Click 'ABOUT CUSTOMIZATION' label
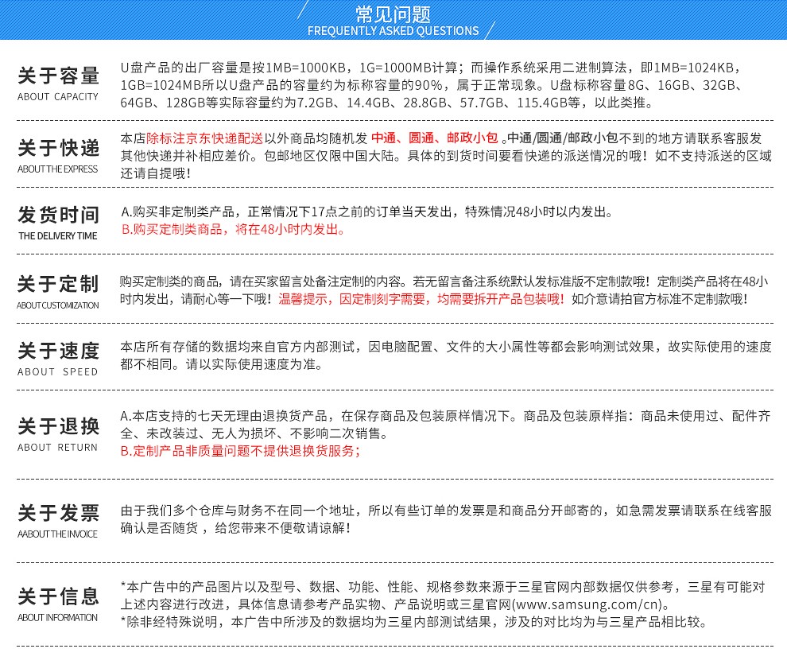Viewport: 787px width, 672px height. 58,305
